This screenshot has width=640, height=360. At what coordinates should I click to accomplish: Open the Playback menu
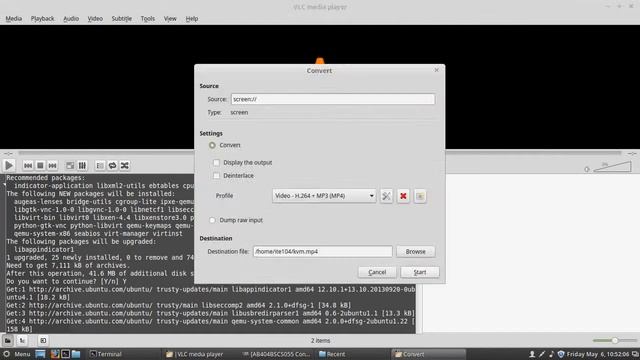tap(42, 18)
